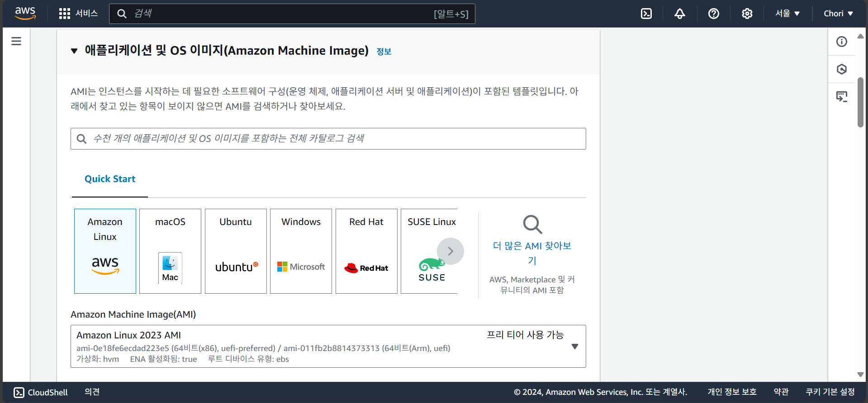Open the CloudShell icon in the top bar

646,14
